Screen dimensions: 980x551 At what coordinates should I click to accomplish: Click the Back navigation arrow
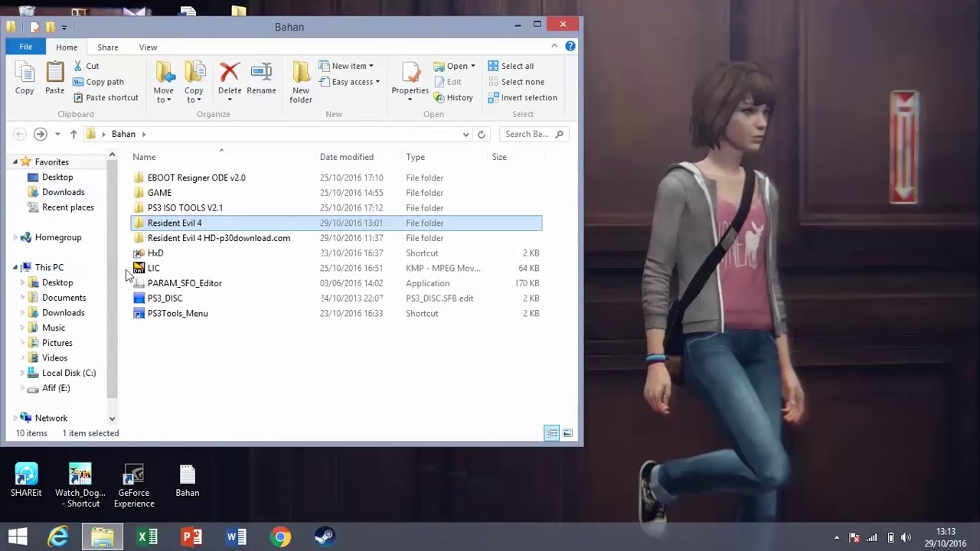click(20, 134)
